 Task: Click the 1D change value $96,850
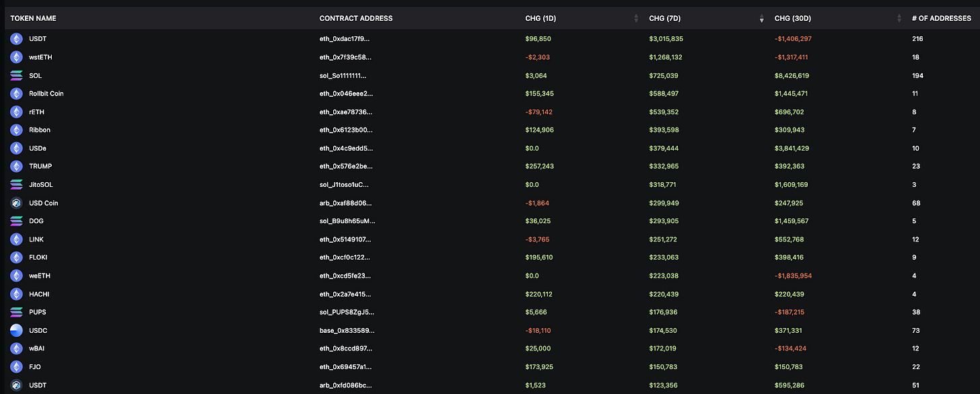[538, 39]
